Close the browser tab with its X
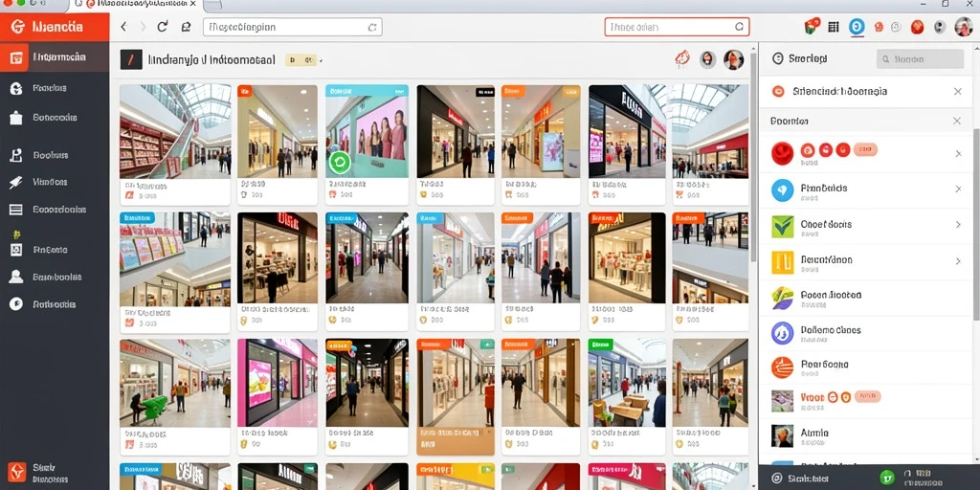 coord(192,4)
